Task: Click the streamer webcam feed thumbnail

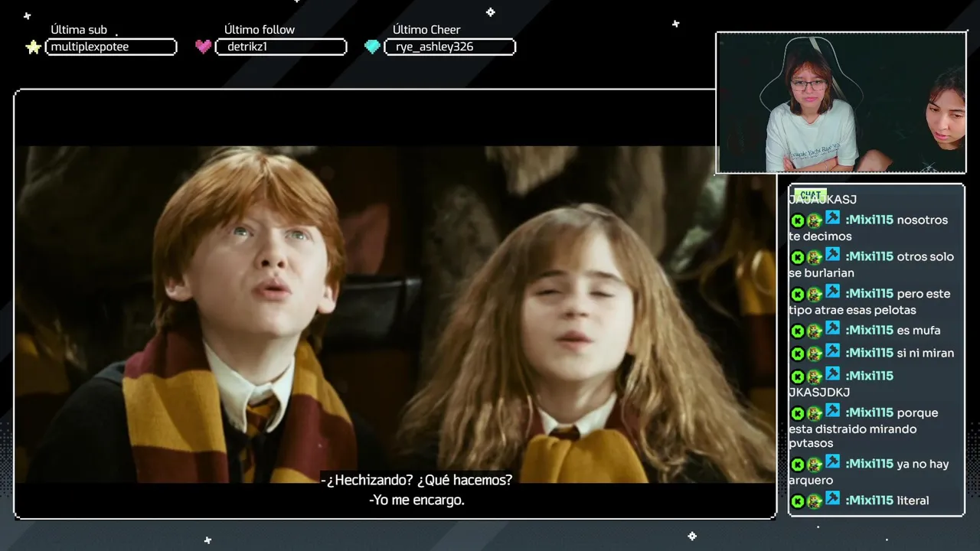Action: pyautogui.click(x=841, y=103)
